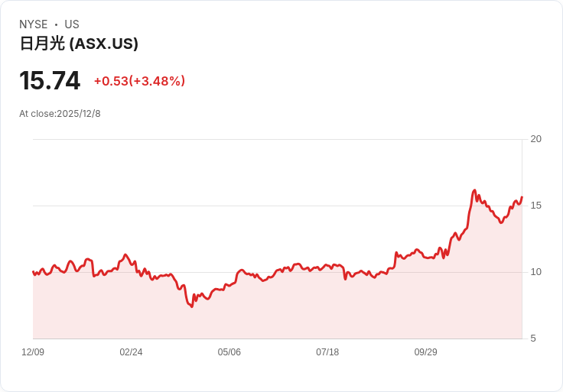The image size is (563, 392).
Task: Click the 15 y-axis price label
Action: tap(535, 206)
